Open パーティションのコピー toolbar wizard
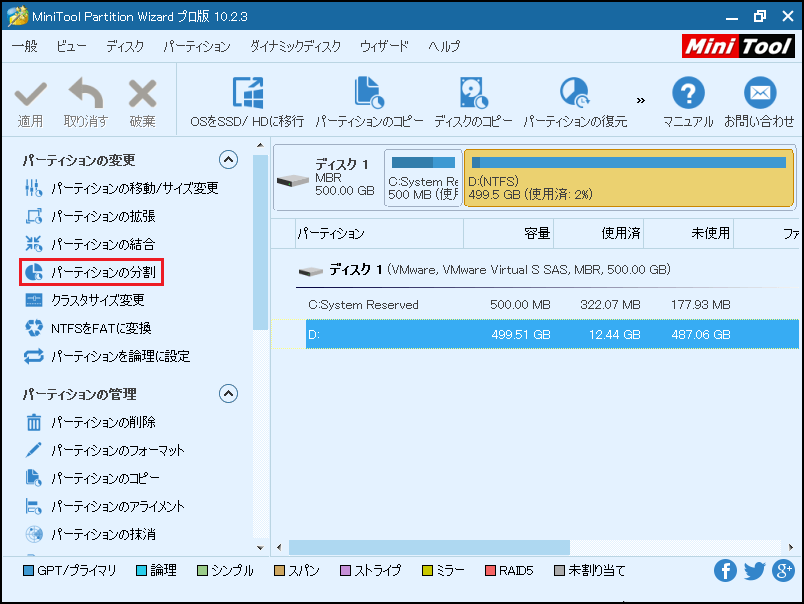The image size is (804, 604). (x=369, y=103)
